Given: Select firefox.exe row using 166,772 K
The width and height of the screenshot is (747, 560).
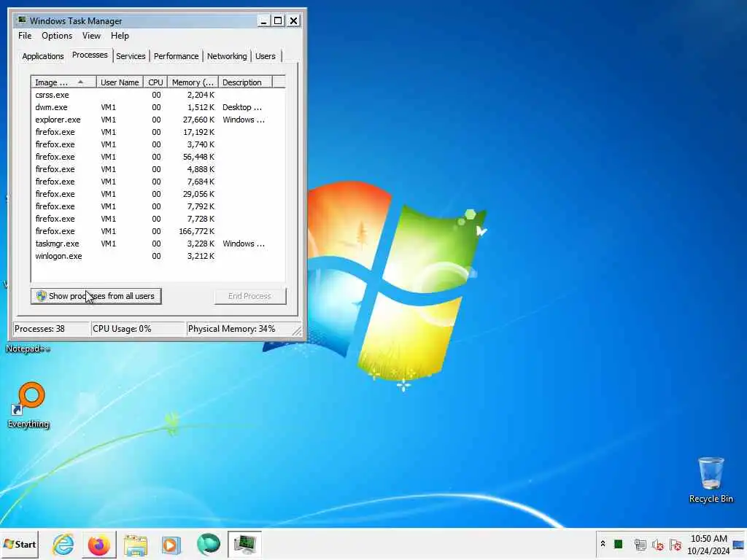Looking at the screenshot, I should point(158,231).
